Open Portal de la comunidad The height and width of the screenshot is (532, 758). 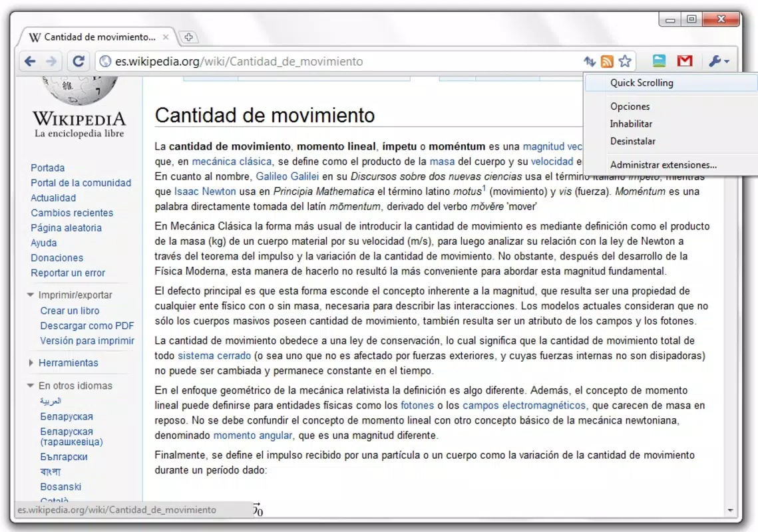(81, 183)
